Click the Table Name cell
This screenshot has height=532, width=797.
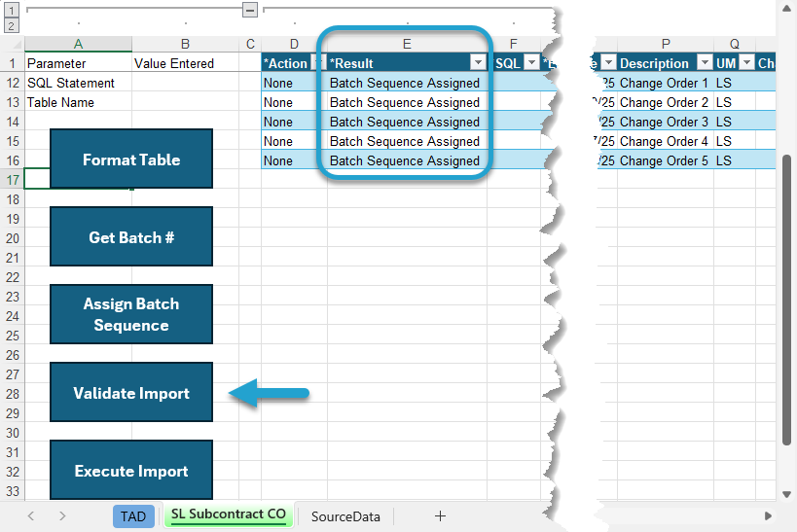(x=78, y=102)
